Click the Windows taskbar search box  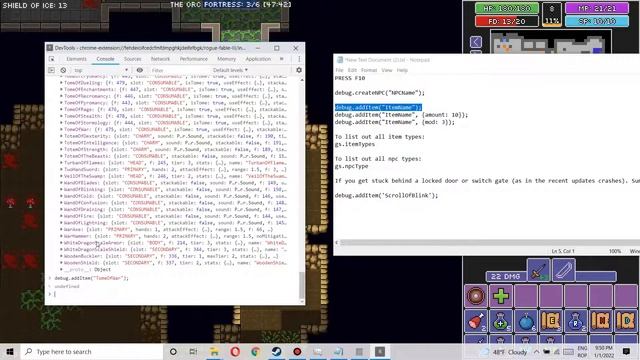[x=91, y=351]
